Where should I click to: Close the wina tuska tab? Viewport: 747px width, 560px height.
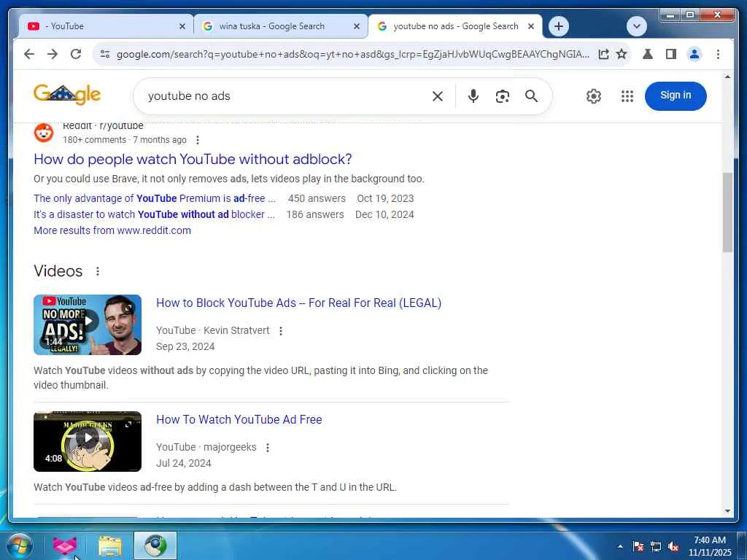pos(356,27)
